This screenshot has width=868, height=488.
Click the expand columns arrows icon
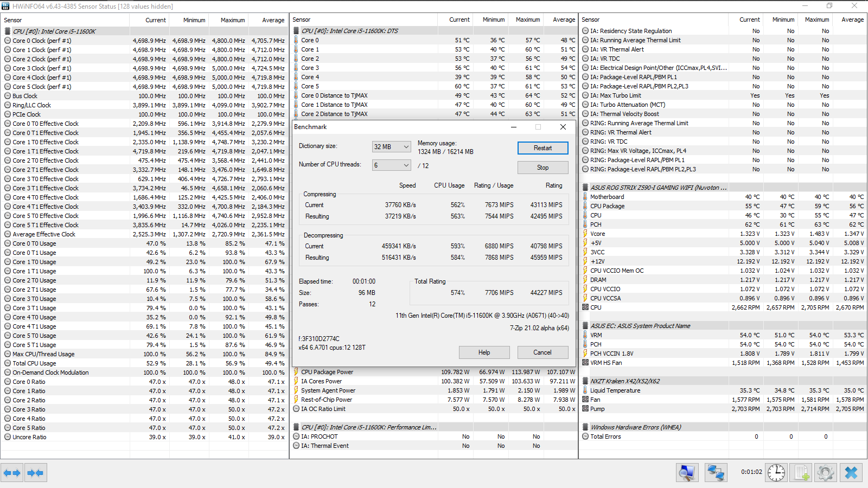[12, 473]
